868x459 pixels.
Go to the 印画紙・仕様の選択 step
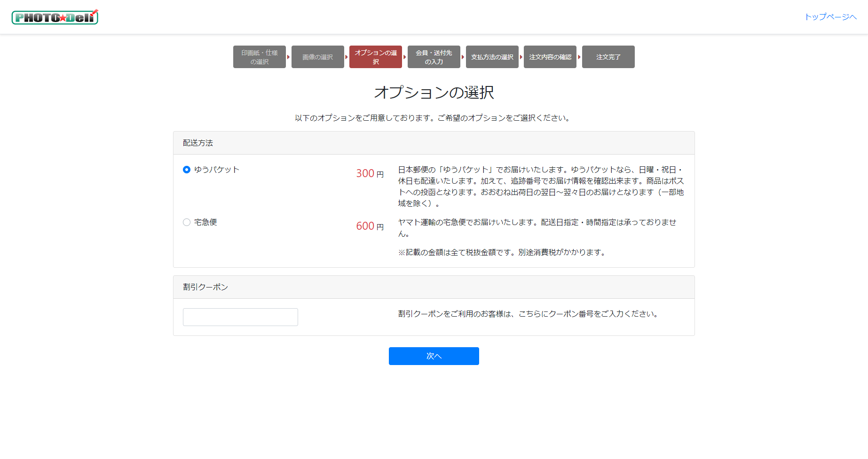259,57
